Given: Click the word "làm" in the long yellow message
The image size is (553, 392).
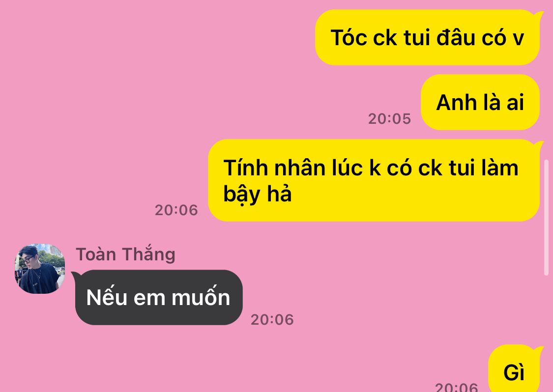Looking at the screenshot, I should point(500,168).
